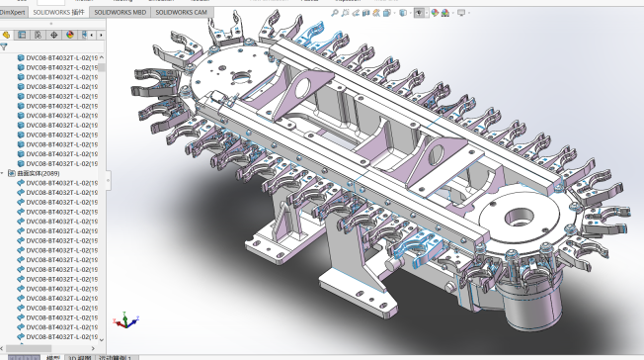Click the tree horizontal scroll-left arrow
Image resolution: width=644 pixels, height=360 pixels.
[x=2, y=348]
